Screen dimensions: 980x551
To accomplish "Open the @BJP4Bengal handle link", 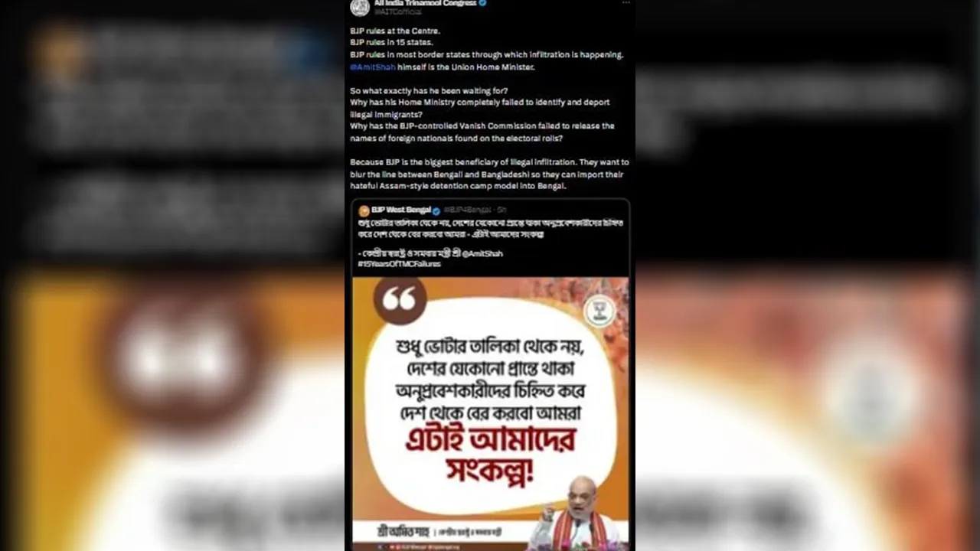I will tap(467, 210).
